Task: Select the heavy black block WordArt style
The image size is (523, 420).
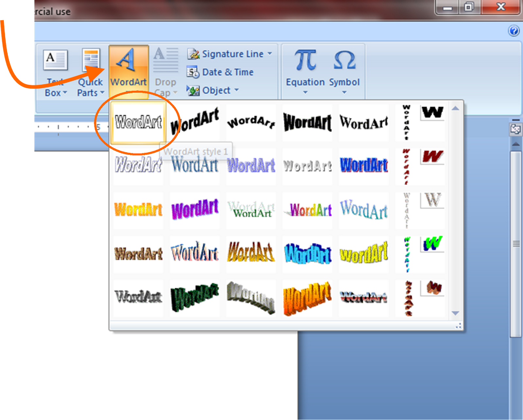Action: 307,123
